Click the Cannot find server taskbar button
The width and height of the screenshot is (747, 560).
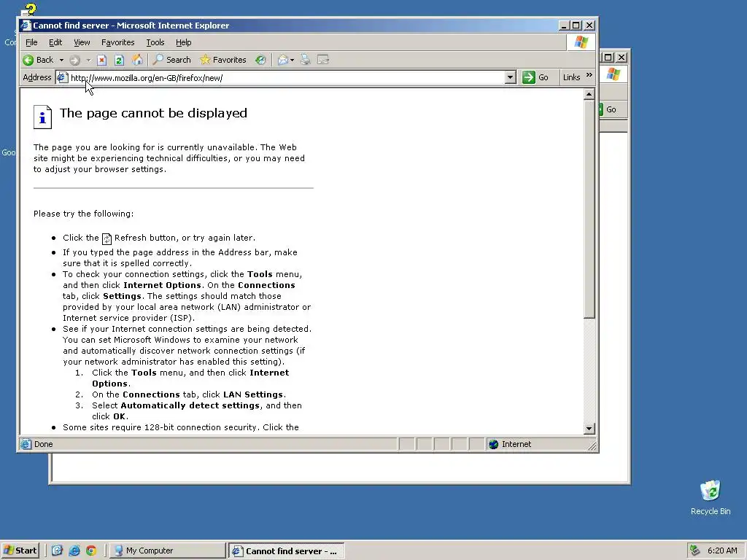pos(286,551)
